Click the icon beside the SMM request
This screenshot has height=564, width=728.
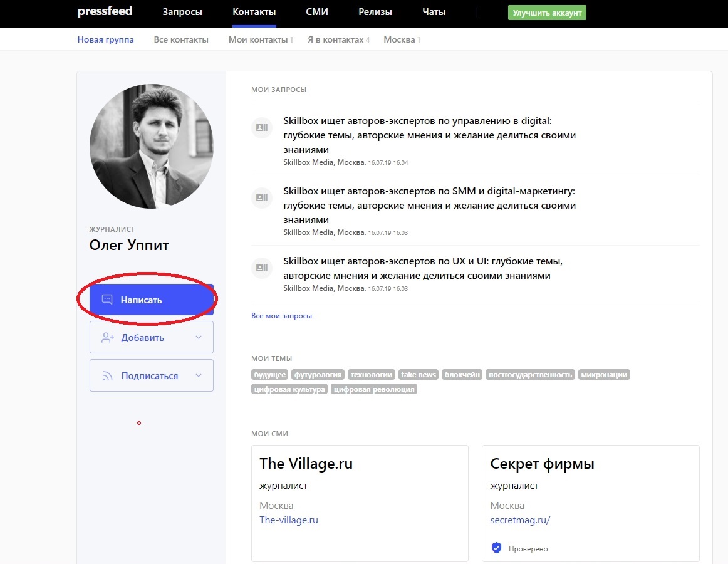pyautogui.click(x=261, y=198)
